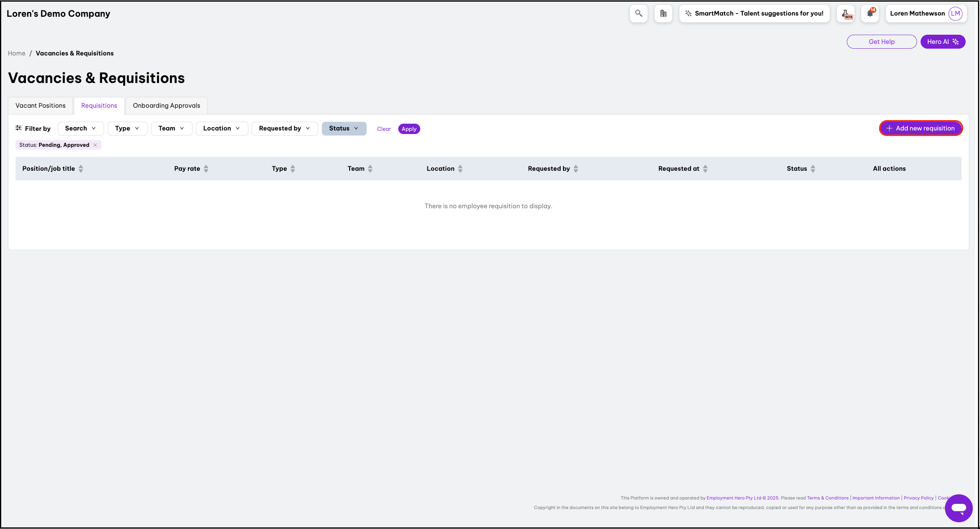Switch to Vacant Positions tab
Image resolution: width=980 pixels, height=529 pixels.
[x=40, y=106]
